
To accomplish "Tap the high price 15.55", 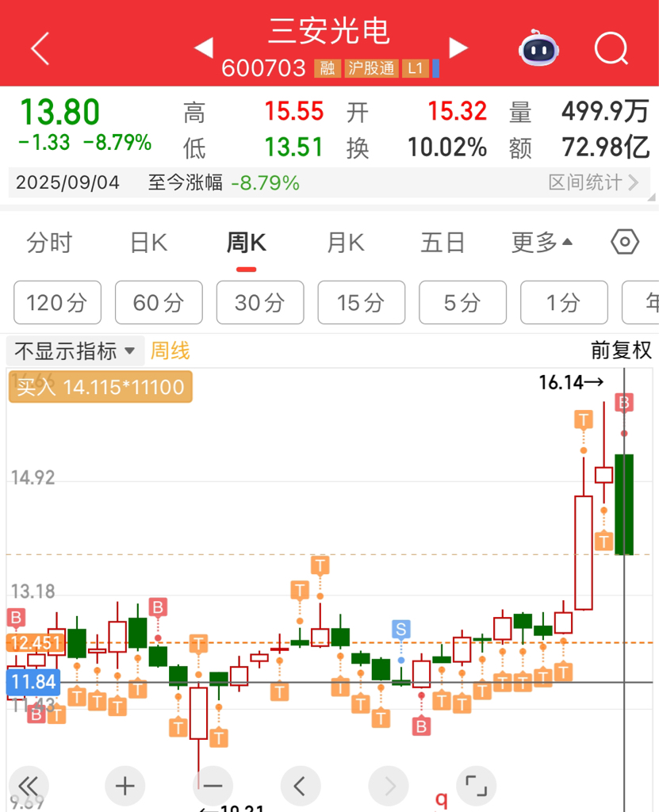I will tap(294, 111).
